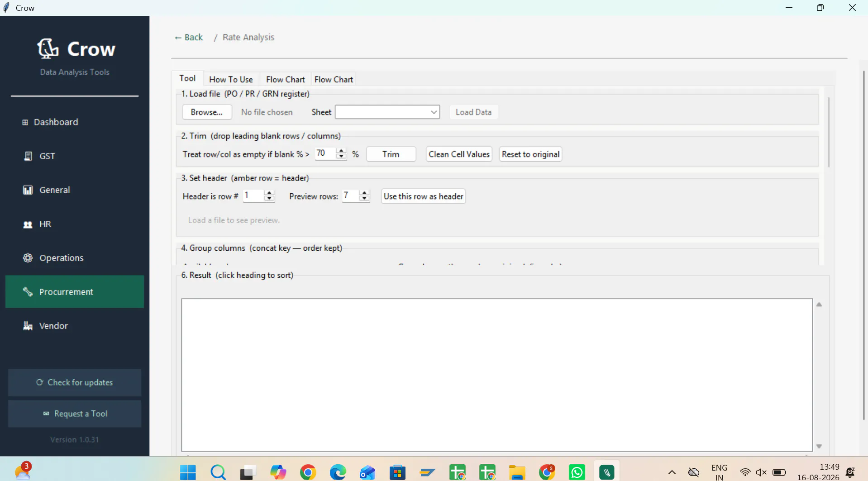Click the muted volume tray icon
The height and width of the screenshot is (481, 868).
point(761,472)
